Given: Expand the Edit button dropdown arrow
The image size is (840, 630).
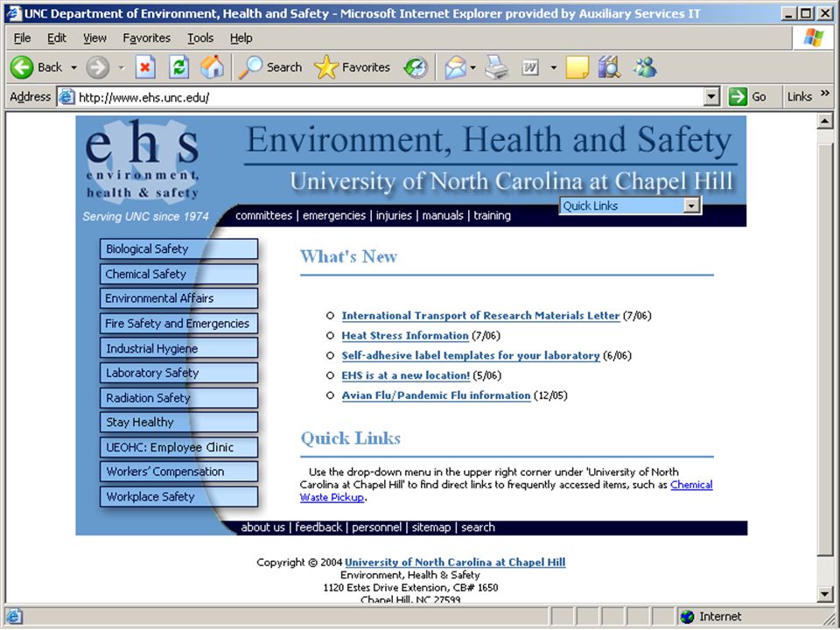Looking at the screenshot, I should pos(553,68).
